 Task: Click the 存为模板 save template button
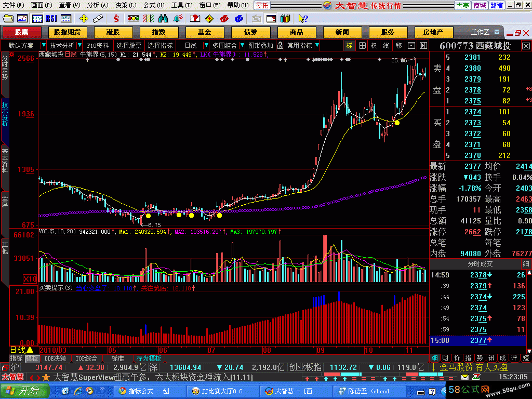(149, 358)
